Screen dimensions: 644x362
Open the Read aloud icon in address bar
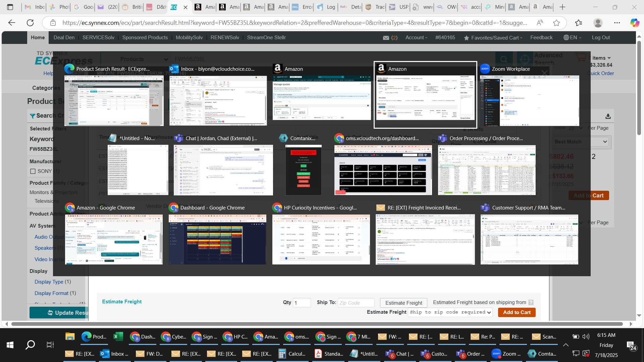(540, 23)
